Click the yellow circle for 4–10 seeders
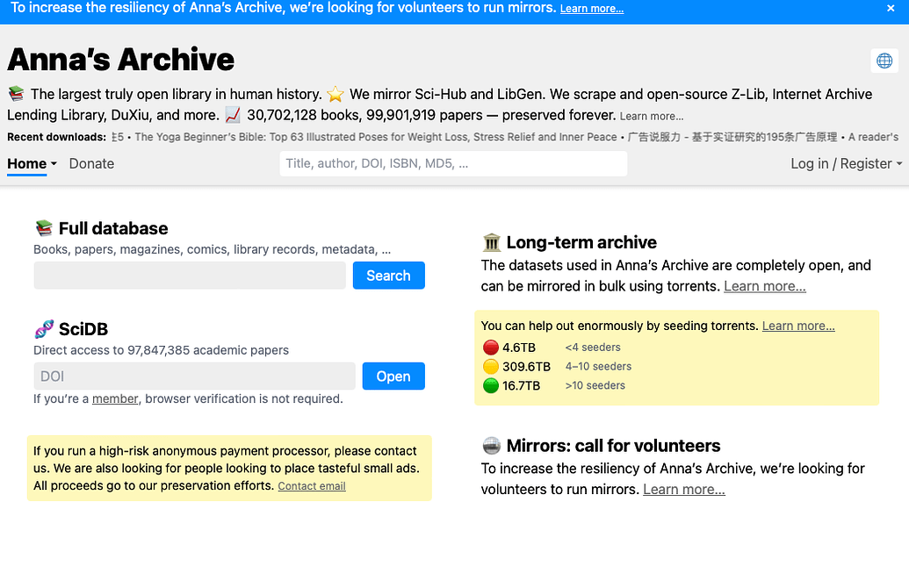909x588 pixels. [491, 367]
